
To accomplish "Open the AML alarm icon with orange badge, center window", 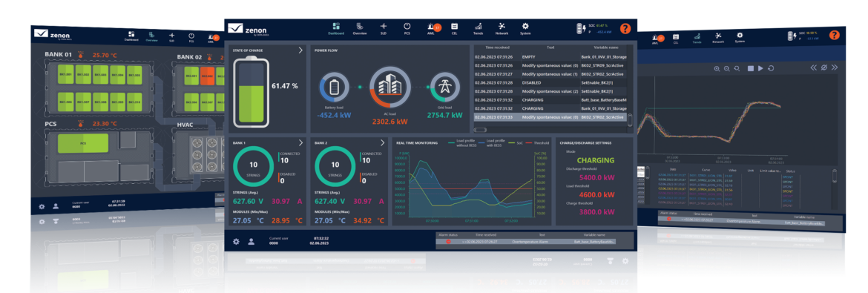I will pos(433,28).
